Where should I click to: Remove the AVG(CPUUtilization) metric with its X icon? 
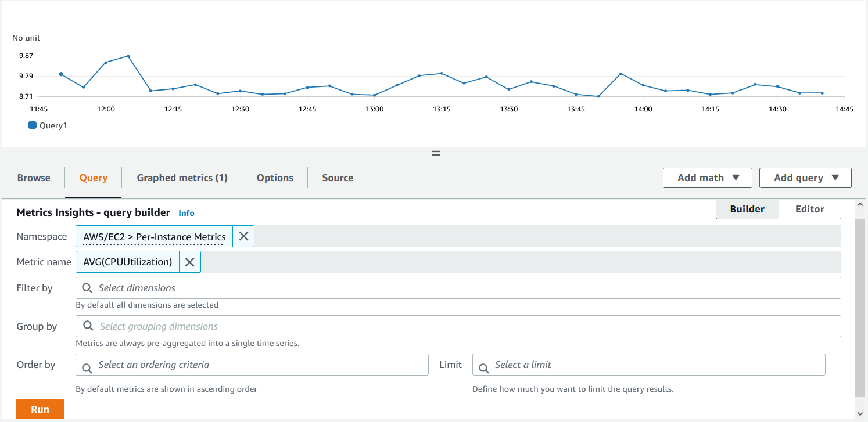point(189,261)
